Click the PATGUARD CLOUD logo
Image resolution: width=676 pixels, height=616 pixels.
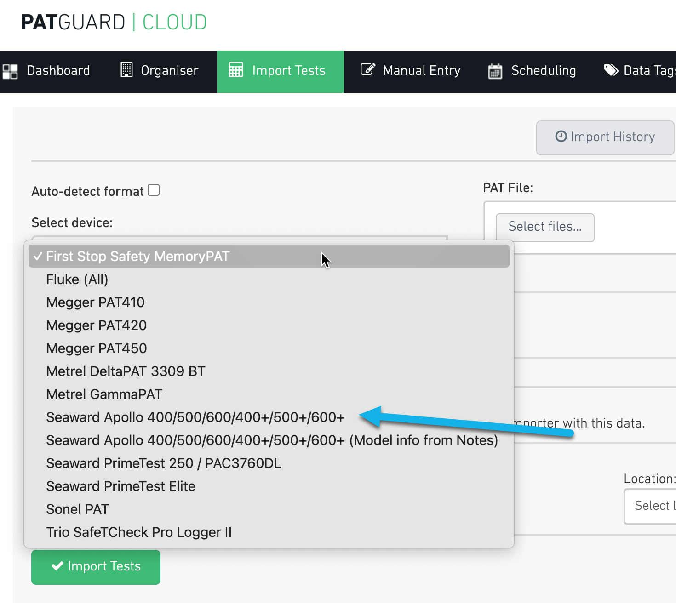pyautogui.click(x=114, y=22)
